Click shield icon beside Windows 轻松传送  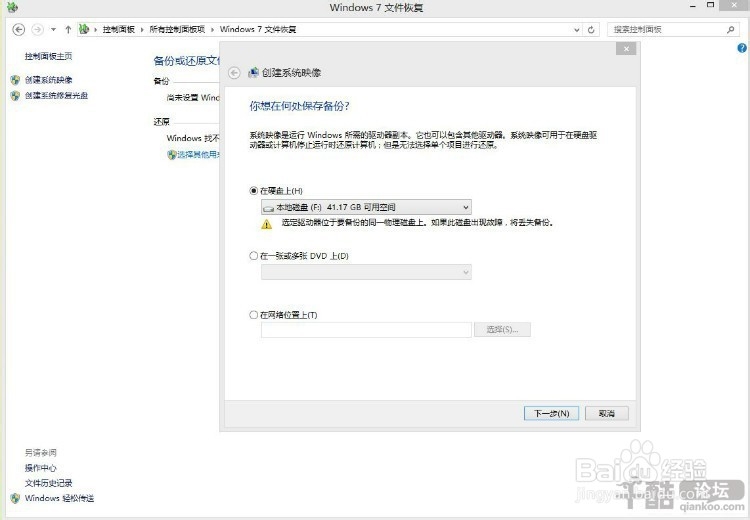click(x=15, y=498)
